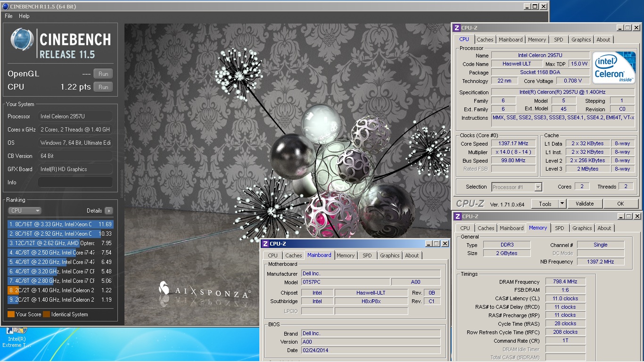This screenshot has height=362, width=644.
Task: Switch to Graphics tab in top CPU-Z window
Action: point(581,40)
